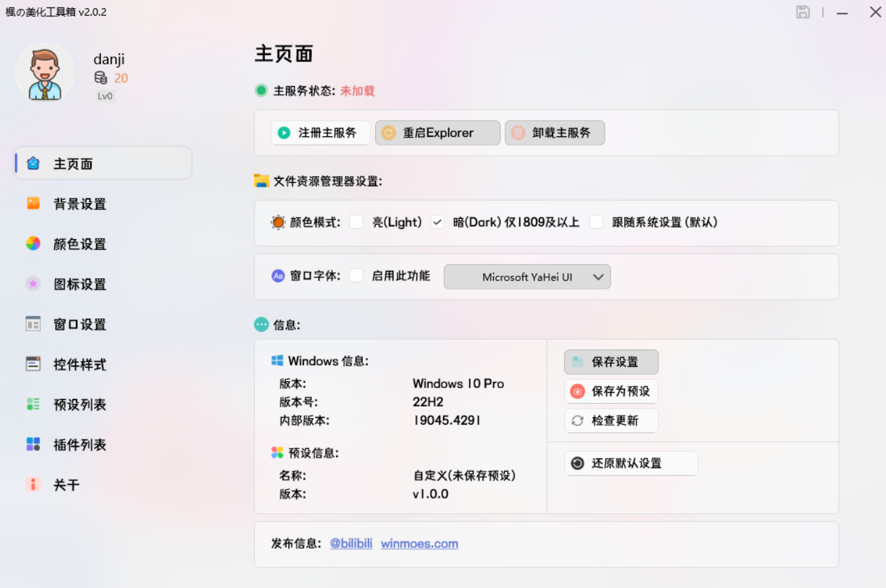Select 控件样式 in the sidebar

click(x=33, y=364)
